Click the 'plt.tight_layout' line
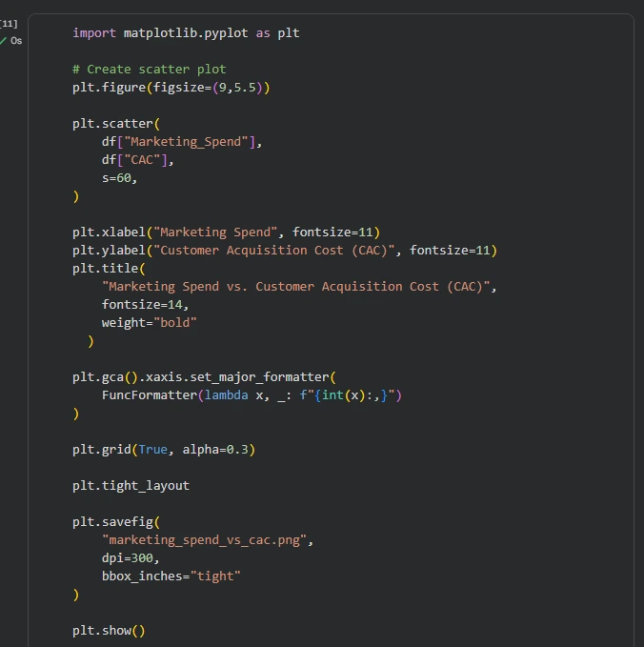The height and width of the screenshot is (647, 644). pos(131,485)
